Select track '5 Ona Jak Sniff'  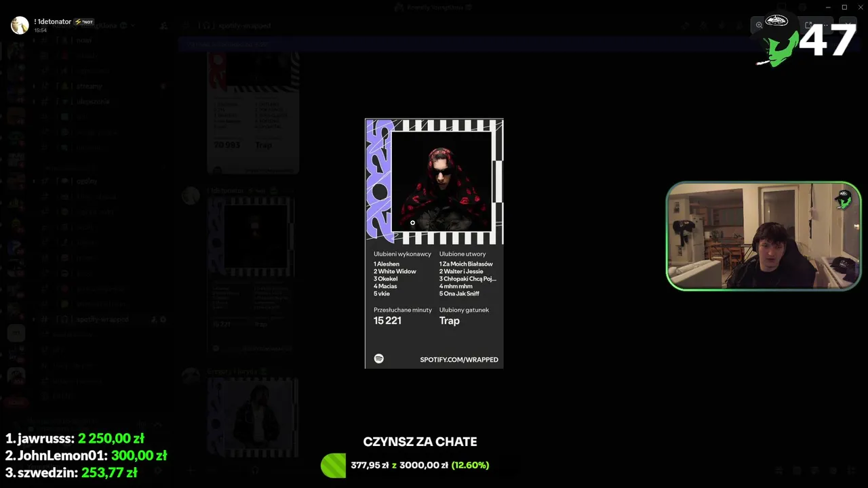pos(459,293)
